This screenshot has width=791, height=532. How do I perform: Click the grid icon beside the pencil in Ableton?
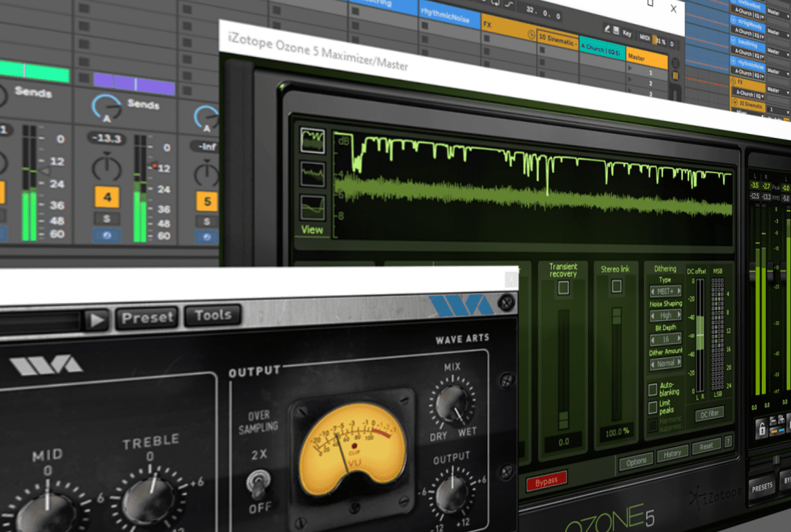coord(616,31)
